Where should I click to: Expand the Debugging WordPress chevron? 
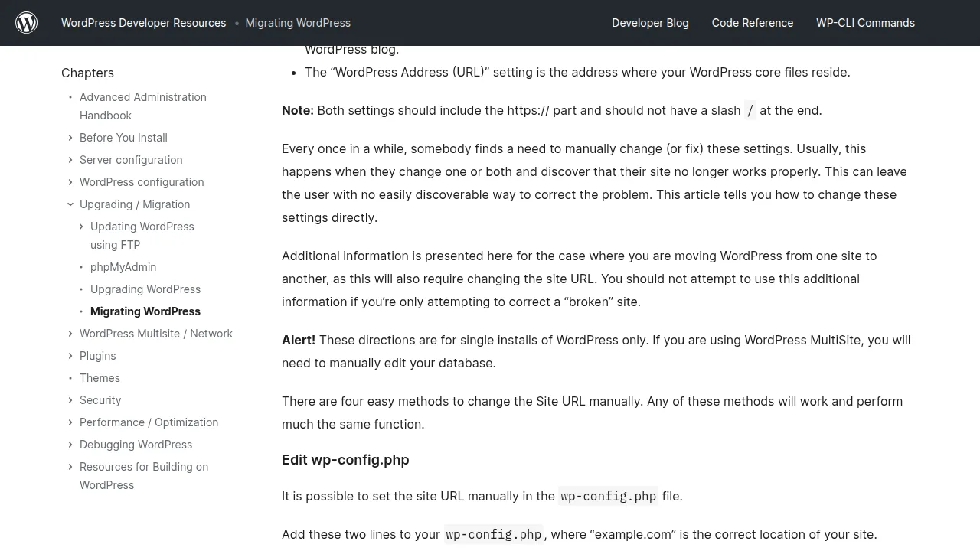point(70,445)
